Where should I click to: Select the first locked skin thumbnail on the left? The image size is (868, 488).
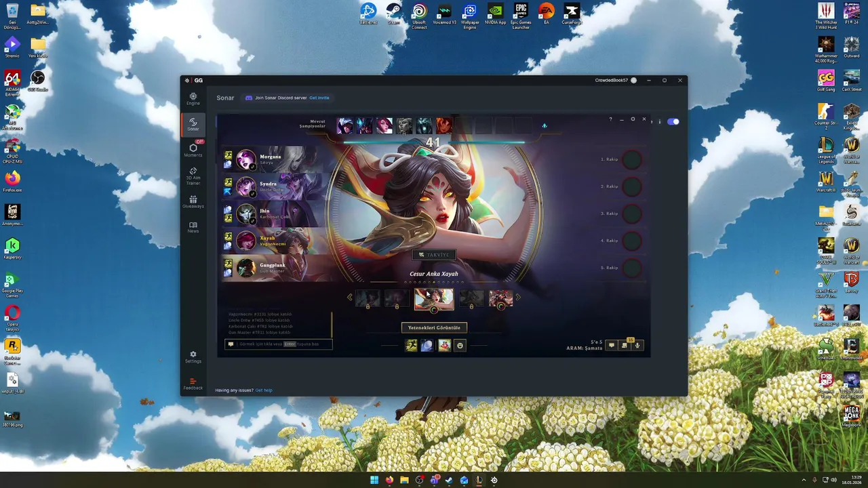[368, 298]
